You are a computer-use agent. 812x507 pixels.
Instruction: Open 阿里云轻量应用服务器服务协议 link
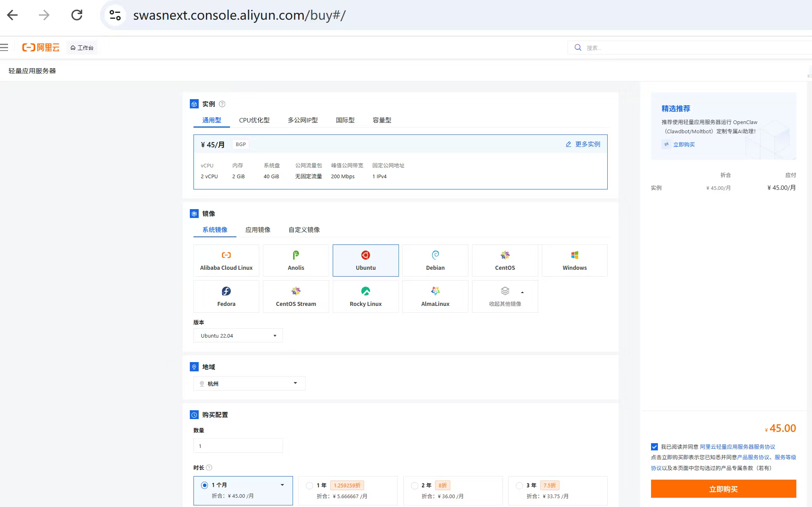point(737,447)
